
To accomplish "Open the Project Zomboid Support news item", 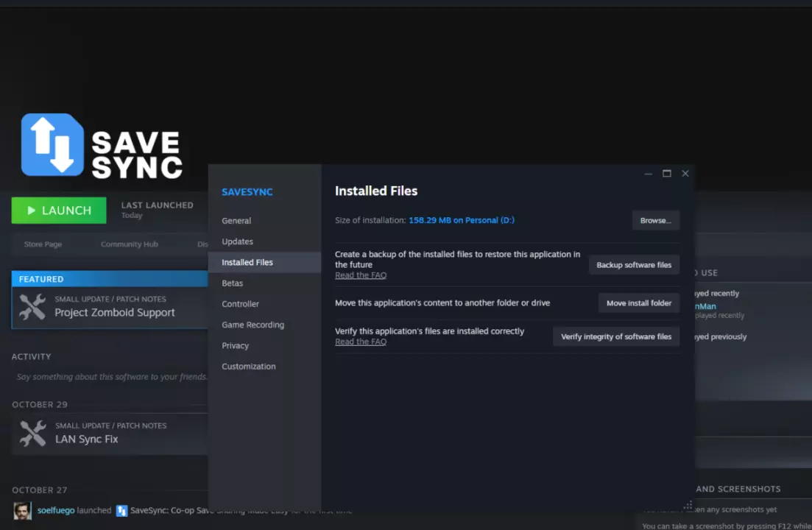I will (x=110, y=308).
